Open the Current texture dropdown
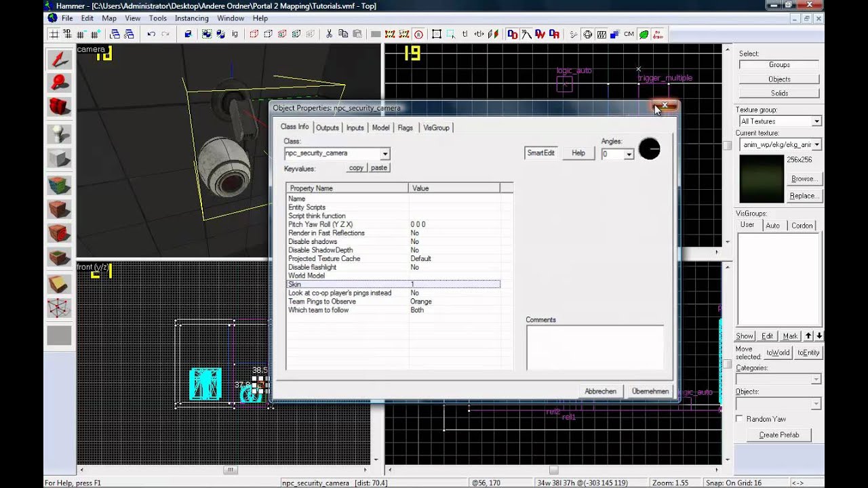The width and height of the screenshot is (868, 488). tap(816, 144)
